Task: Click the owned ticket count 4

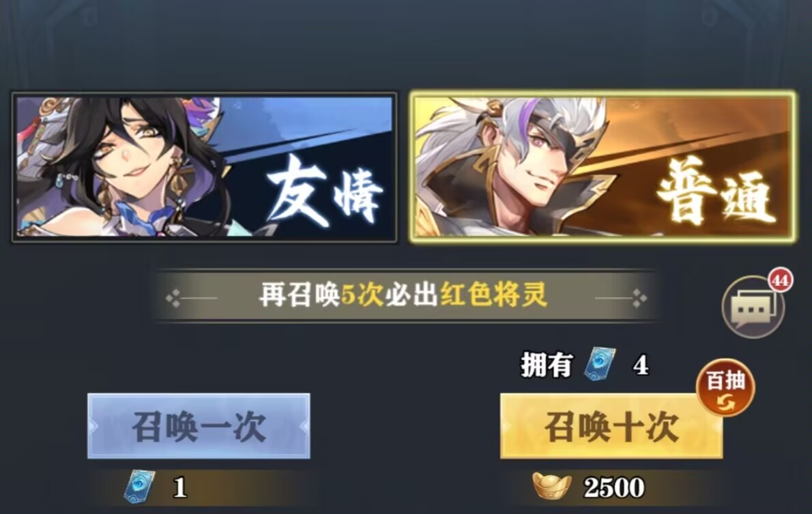Action: click(641, 365)
